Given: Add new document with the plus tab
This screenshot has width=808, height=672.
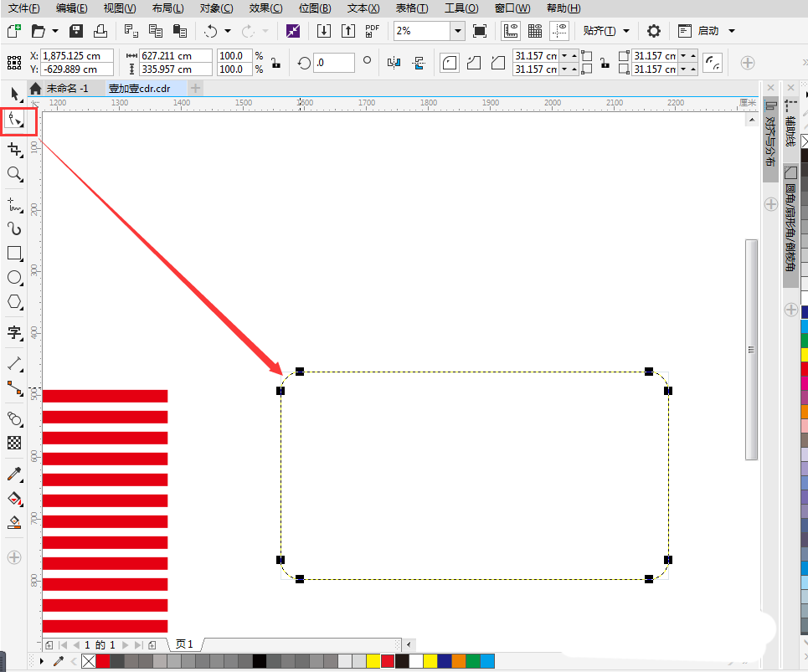Looking at the screenshot, I should [195, 89].
